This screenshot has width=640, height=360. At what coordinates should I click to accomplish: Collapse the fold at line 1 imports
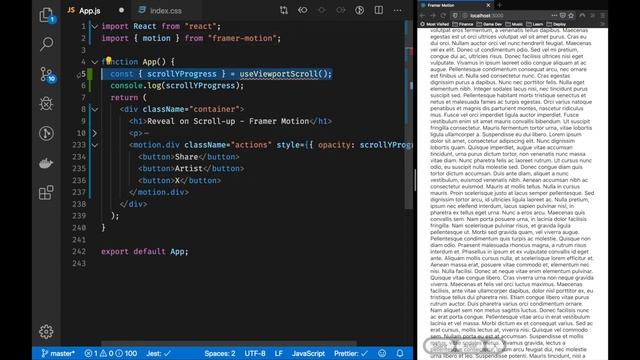point(95,27)
